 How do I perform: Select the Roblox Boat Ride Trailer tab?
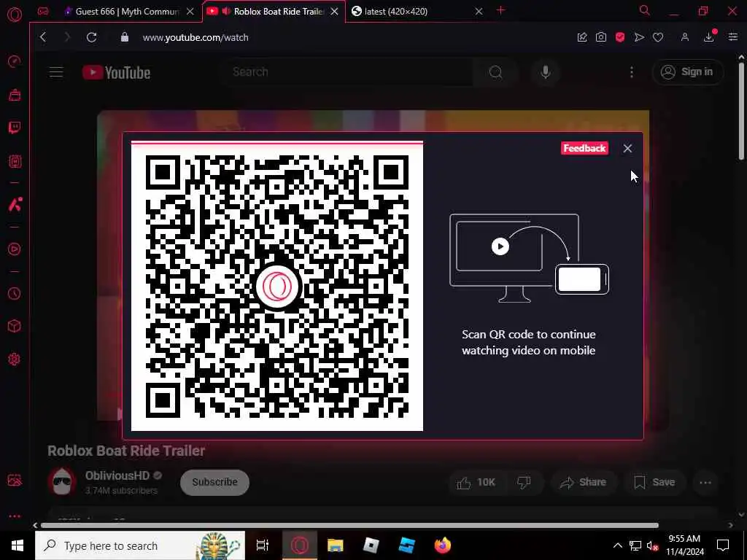[273, 12]
